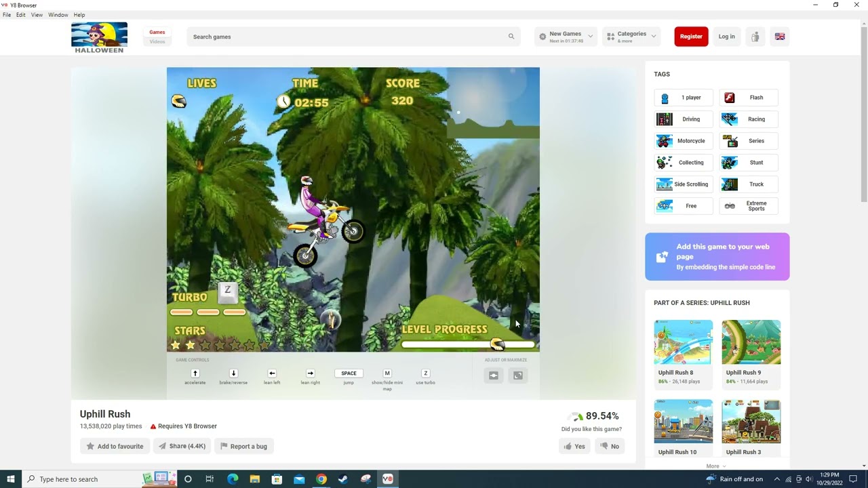The height and width of the screenshot is (488, 868).
Task: Click the Log in button
Action: click(x=727, y=37)
